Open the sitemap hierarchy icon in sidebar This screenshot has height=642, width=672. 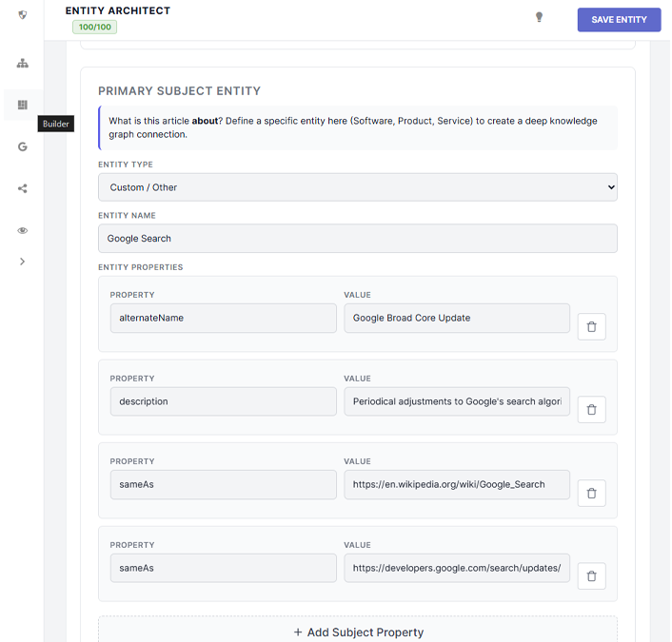[23, 64]
